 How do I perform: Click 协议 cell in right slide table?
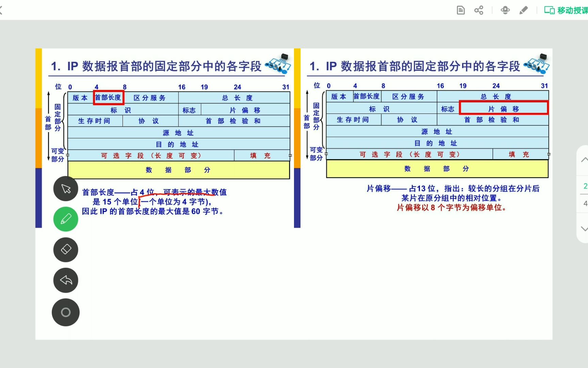tap(409, 120)
